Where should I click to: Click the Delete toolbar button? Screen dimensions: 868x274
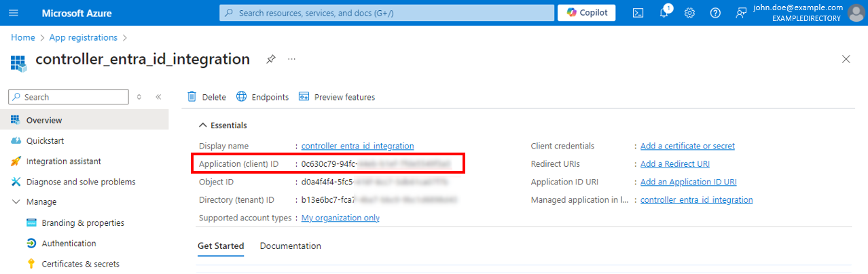(x=206, y=97)
